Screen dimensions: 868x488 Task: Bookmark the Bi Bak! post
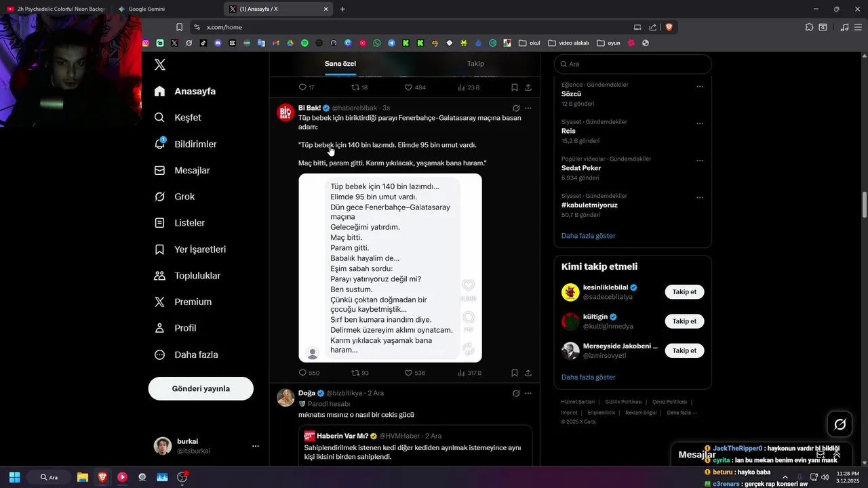(515, 373)
